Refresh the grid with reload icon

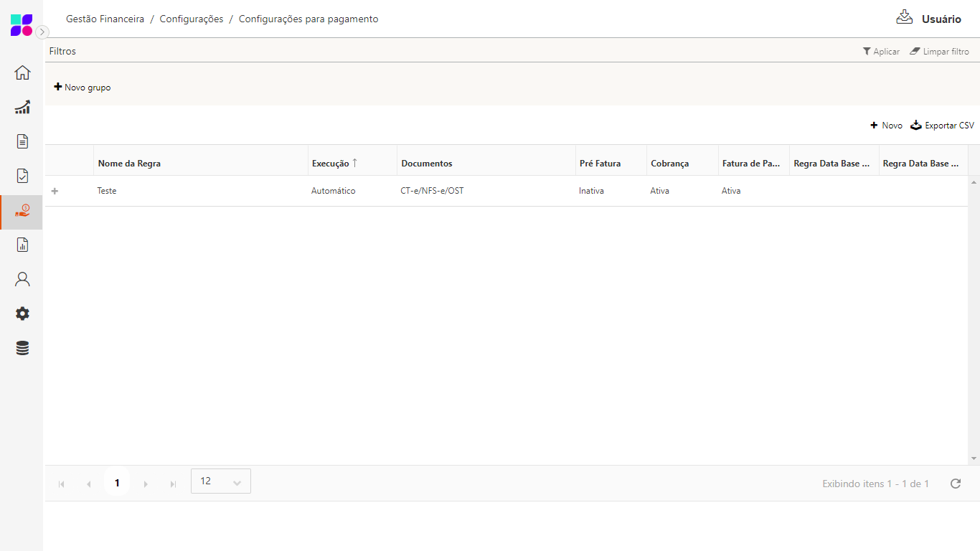pyautogui.click(x=955, y=484)
